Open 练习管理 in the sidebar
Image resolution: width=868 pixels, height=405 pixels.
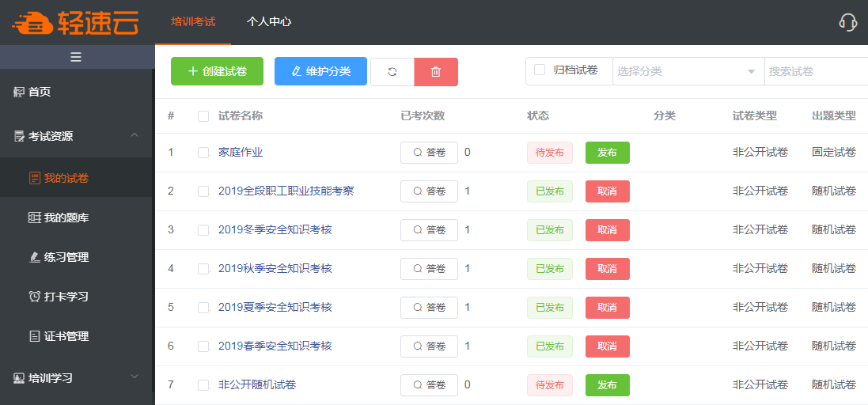tap(66, 257)
